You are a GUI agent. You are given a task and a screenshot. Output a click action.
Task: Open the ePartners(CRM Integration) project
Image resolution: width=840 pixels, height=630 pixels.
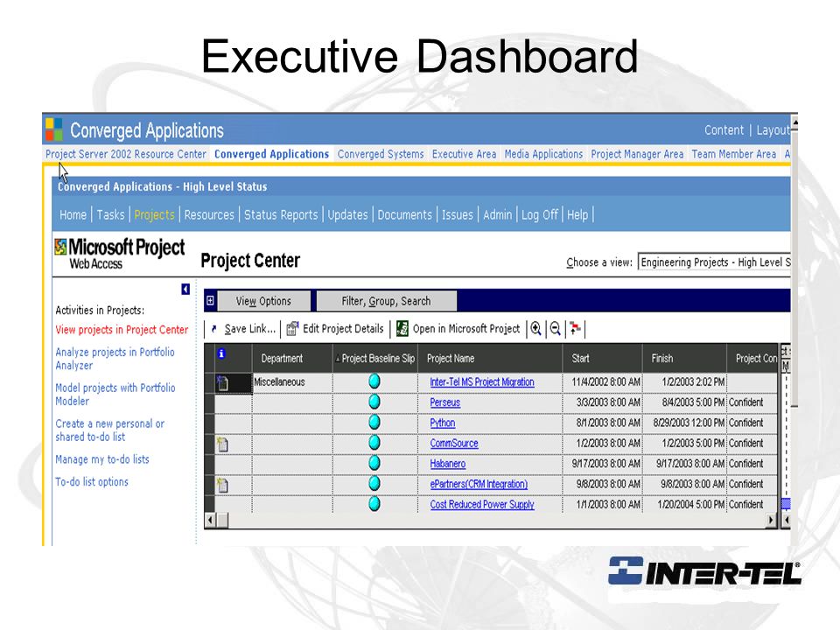pyautogui.click(x=479, y=484)
